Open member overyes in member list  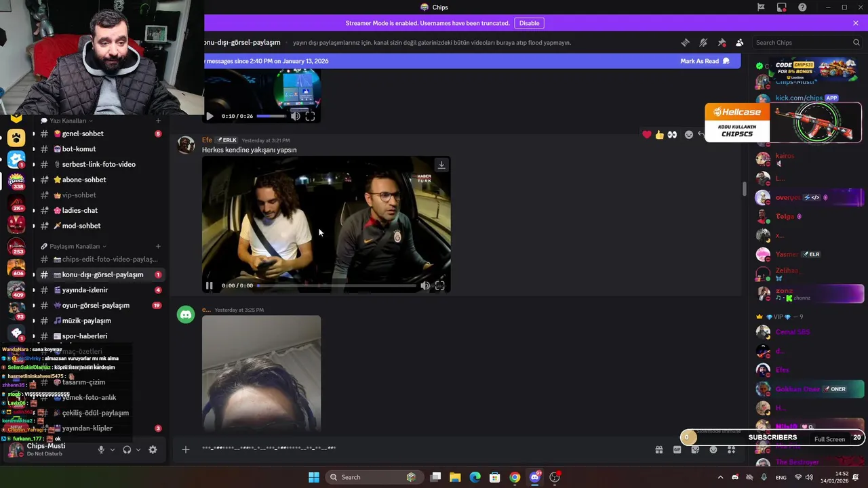click(808, 197)
